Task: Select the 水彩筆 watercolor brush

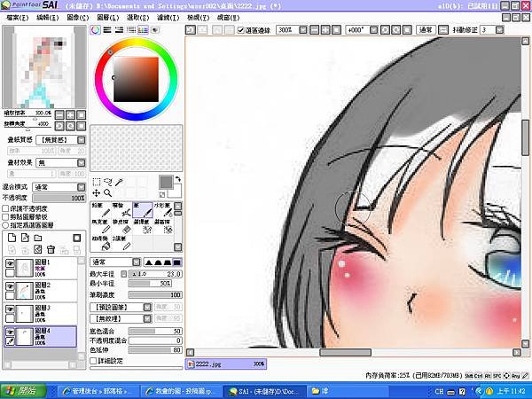Action: click(163, 209)
